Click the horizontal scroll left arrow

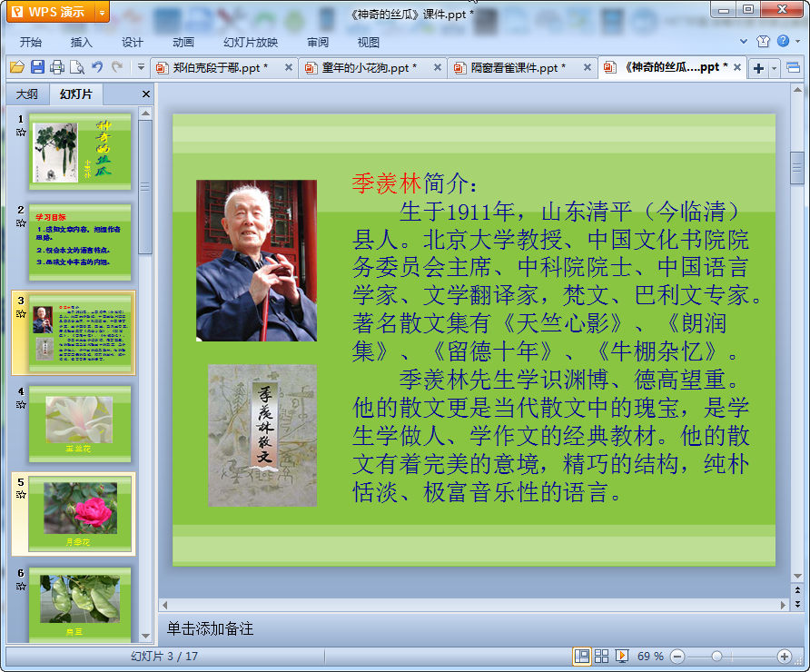coord(164,604)
